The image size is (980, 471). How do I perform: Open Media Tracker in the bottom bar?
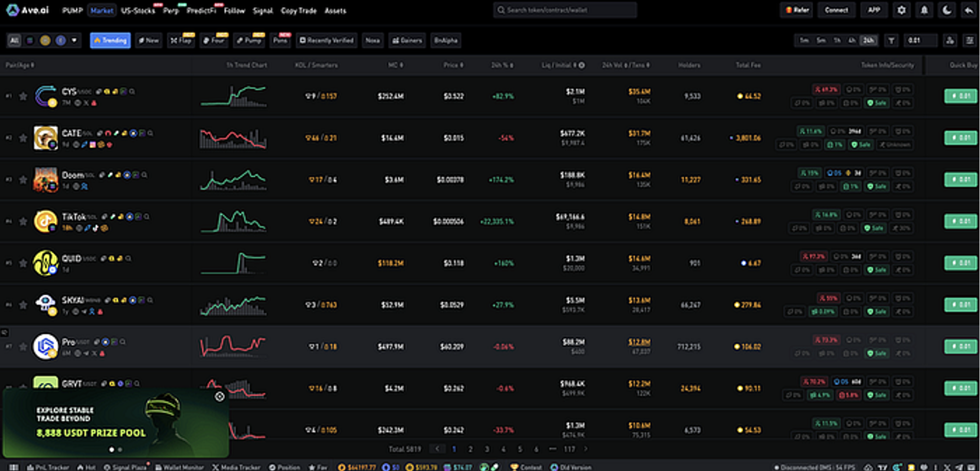pos(236,467)
